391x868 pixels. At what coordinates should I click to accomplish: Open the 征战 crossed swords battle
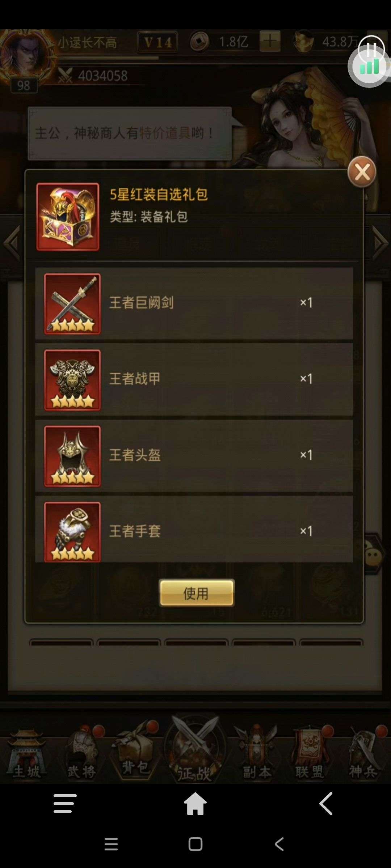click(195, 749)
